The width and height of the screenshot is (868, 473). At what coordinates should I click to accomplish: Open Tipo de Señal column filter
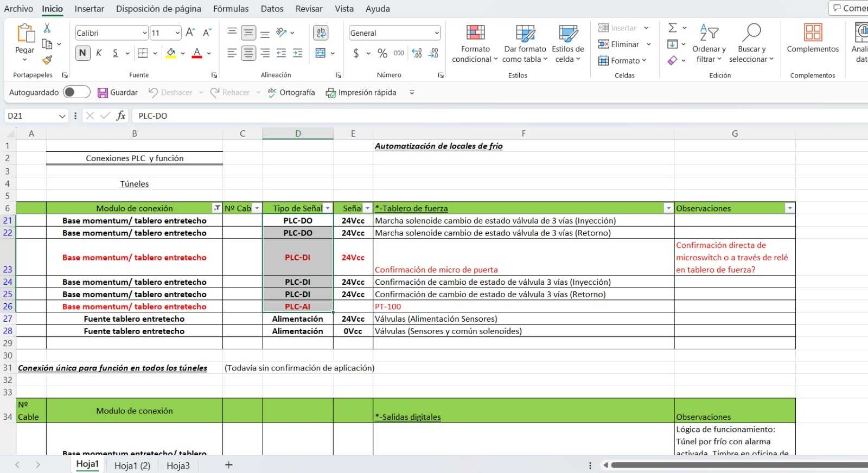pos(328,208)
